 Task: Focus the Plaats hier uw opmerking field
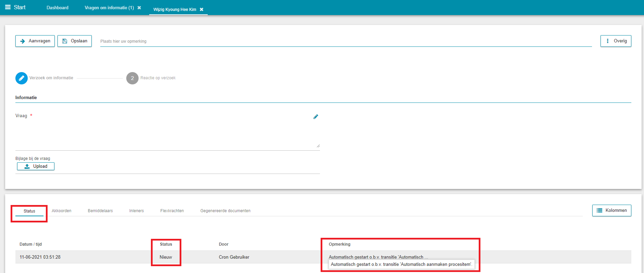pos(346,41)
